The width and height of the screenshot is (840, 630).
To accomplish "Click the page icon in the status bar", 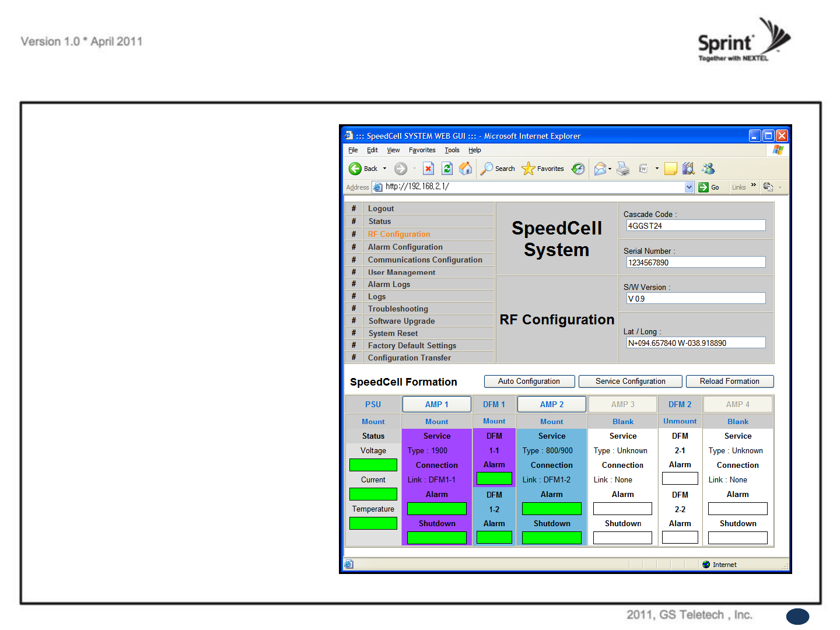I will point(349,564).
